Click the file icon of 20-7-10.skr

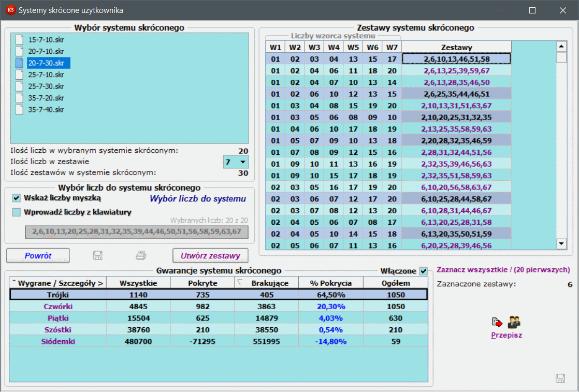click(19, 51)
